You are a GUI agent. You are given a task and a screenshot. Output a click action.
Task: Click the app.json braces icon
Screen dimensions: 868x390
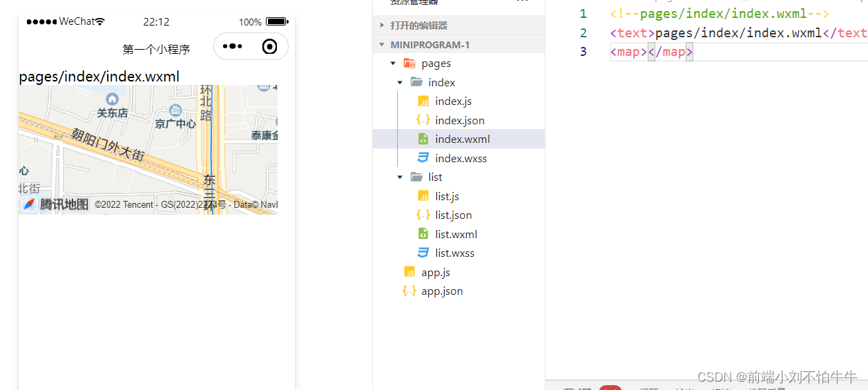[x=409, y=291]
